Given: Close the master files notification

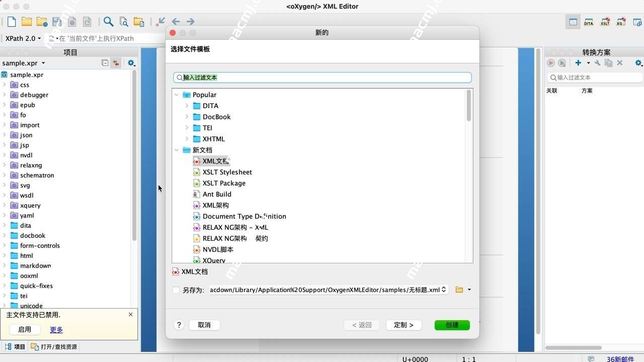Looking at the screenshot, I should point(131,314).
